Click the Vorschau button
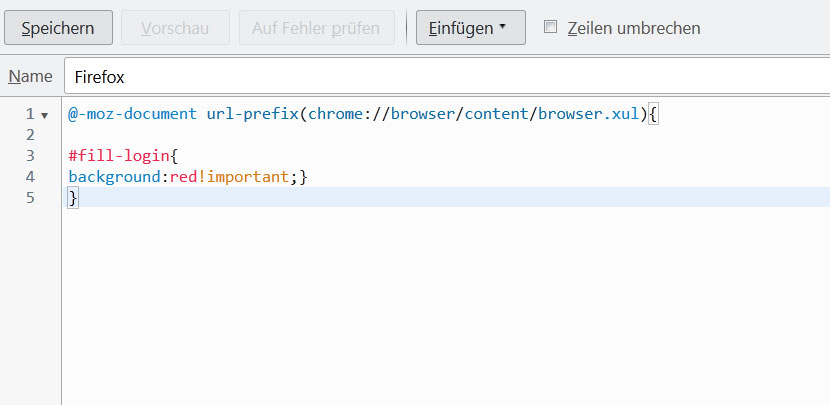Viewport: 830px width, 405px height. 175,28
